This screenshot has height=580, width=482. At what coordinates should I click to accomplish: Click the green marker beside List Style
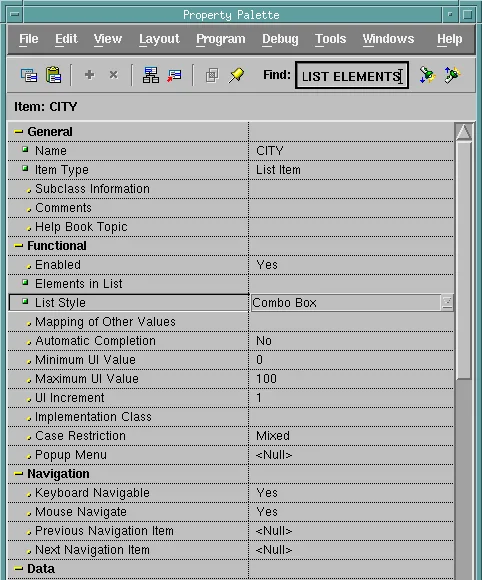click(x=25, y=302)
